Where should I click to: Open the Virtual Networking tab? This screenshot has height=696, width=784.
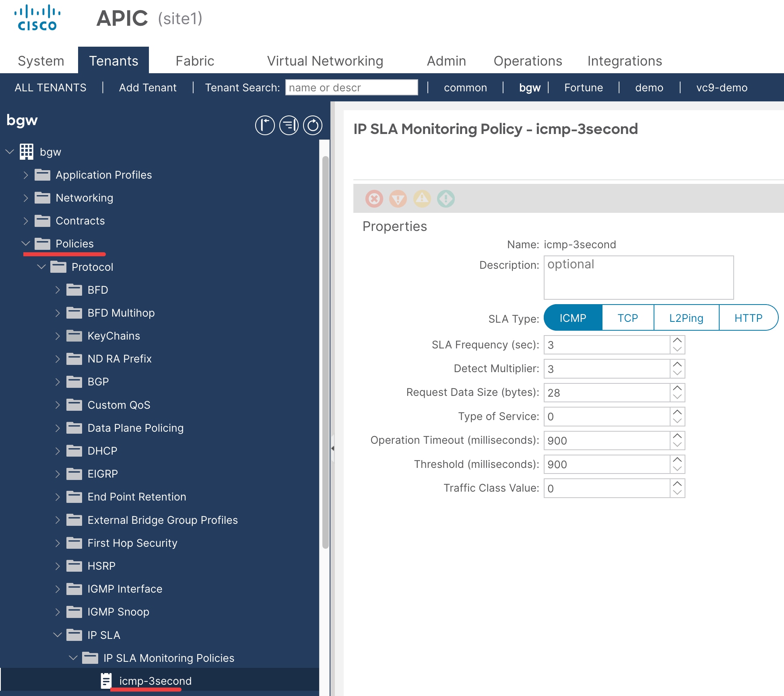click(x=325, y=61)
